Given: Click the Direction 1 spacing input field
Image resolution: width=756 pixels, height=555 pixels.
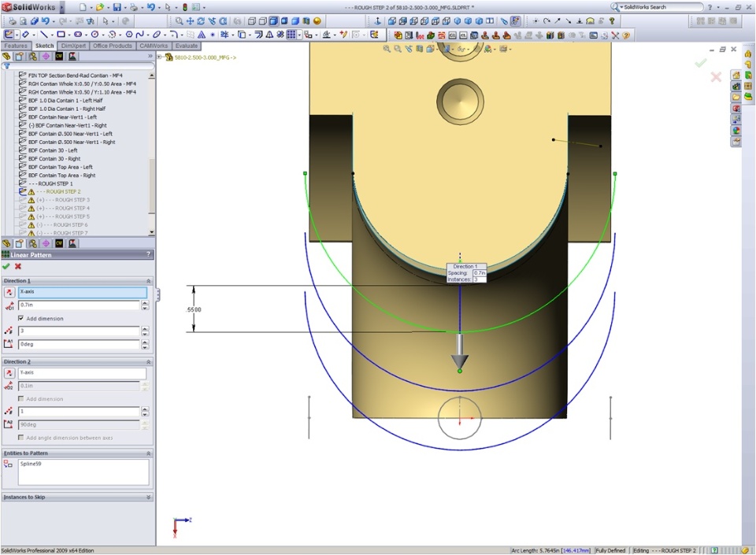Looking at the screenshot, I should click(79, 305).
